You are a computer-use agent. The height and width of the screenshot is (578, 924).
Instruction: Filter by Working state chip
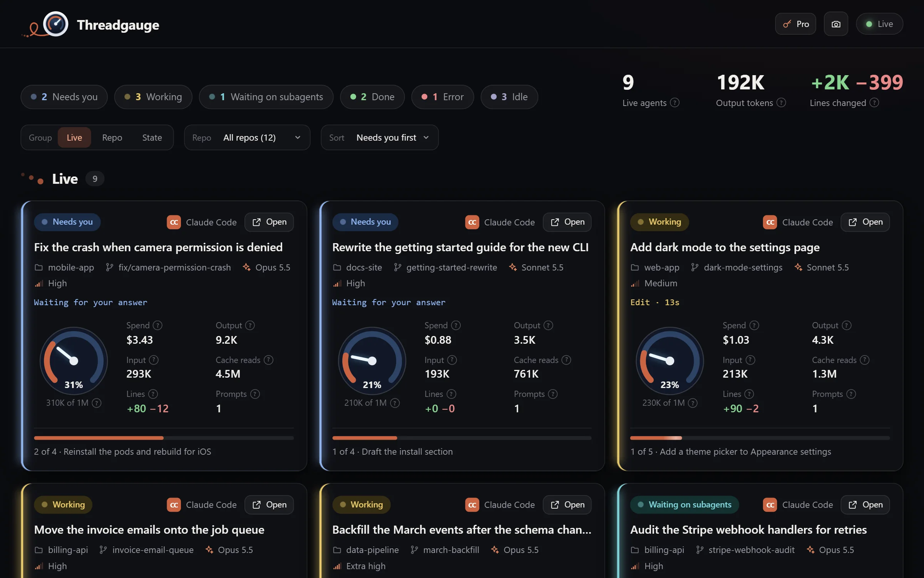click(x=153, y=97)
